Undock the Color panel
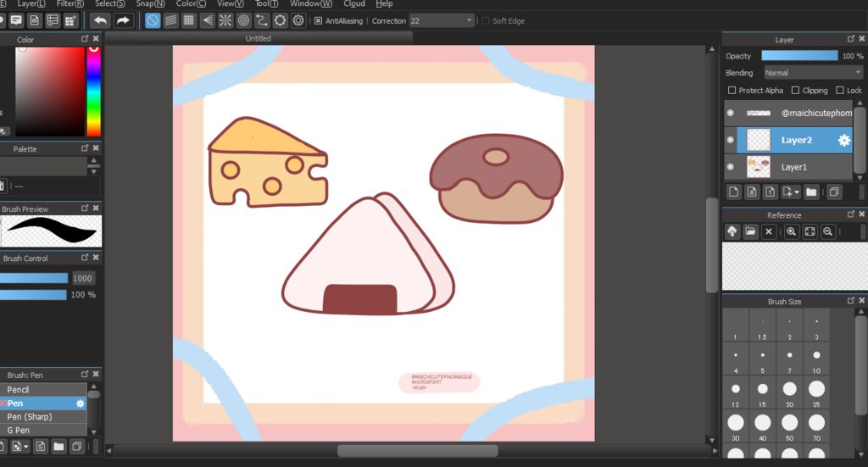Screen dimensions: 868x467 [x=85, y=39]
